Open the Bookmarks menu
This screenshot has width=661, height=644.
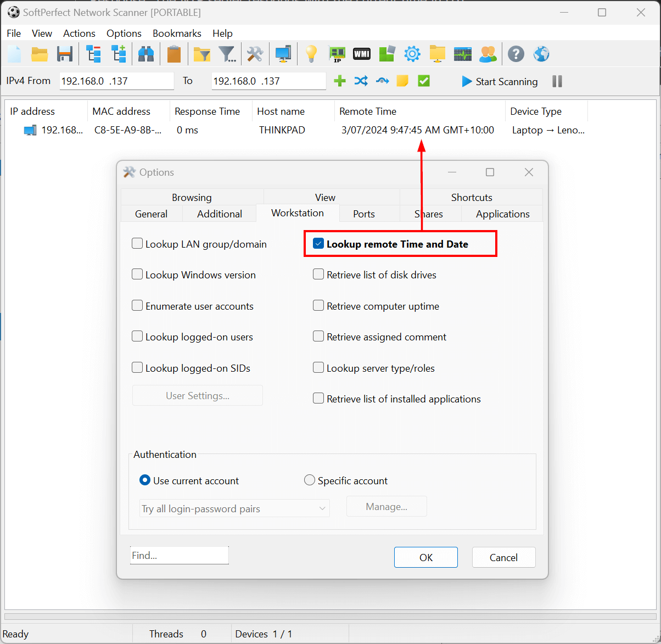[x=177, y=33]
